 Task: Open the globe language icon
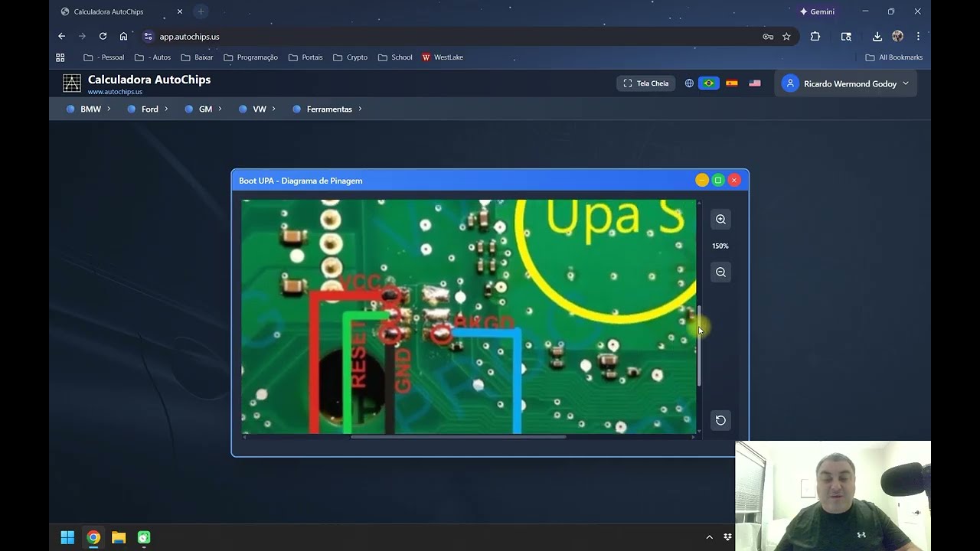pyautogui.click(x=689, y=83)
